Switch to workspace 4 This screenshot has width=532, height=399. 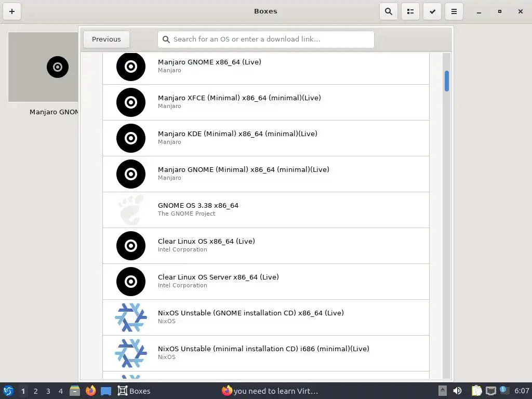pyautogui.click(x=61, y=391)
